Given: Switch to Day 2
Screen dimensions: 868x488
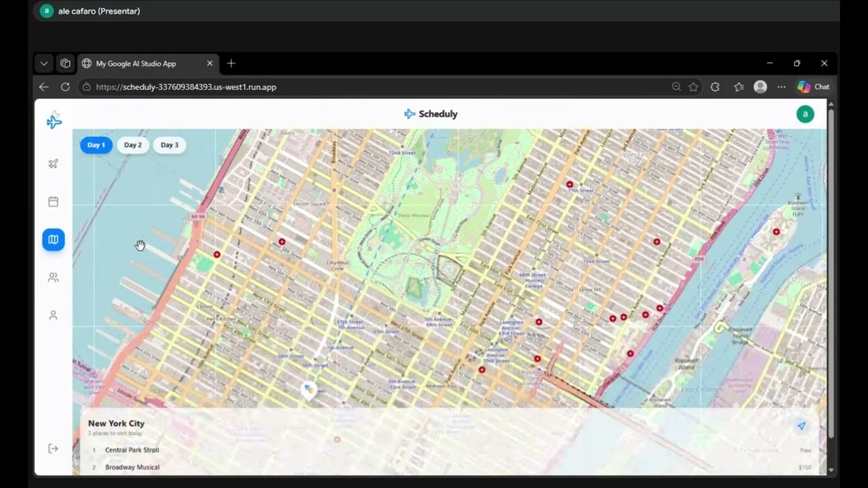Looking at the screenshot, I should click(133, 145).
